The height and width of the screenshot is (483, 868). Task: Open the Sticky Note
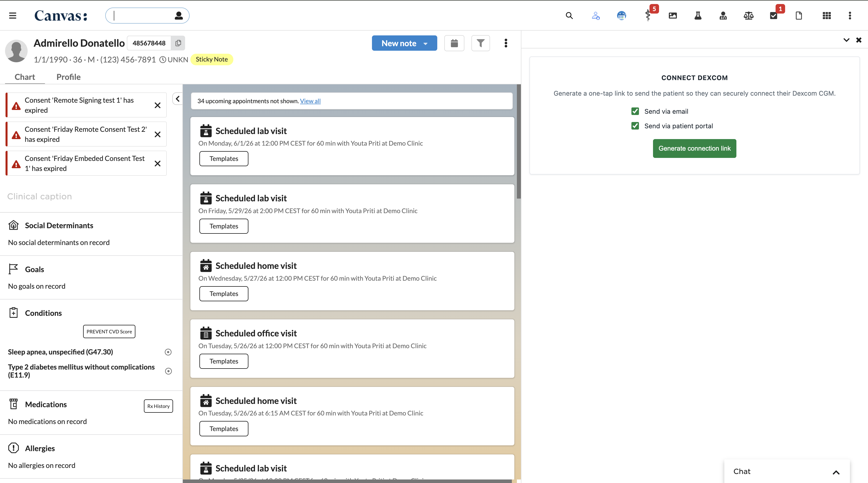click(x=212, y=59)
